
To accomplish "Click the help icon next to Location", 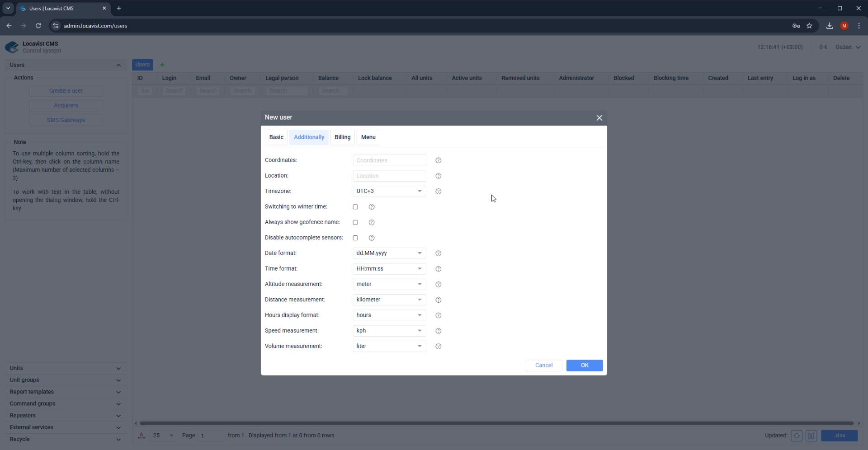I will pyautogui.click(x=438, y=176).
